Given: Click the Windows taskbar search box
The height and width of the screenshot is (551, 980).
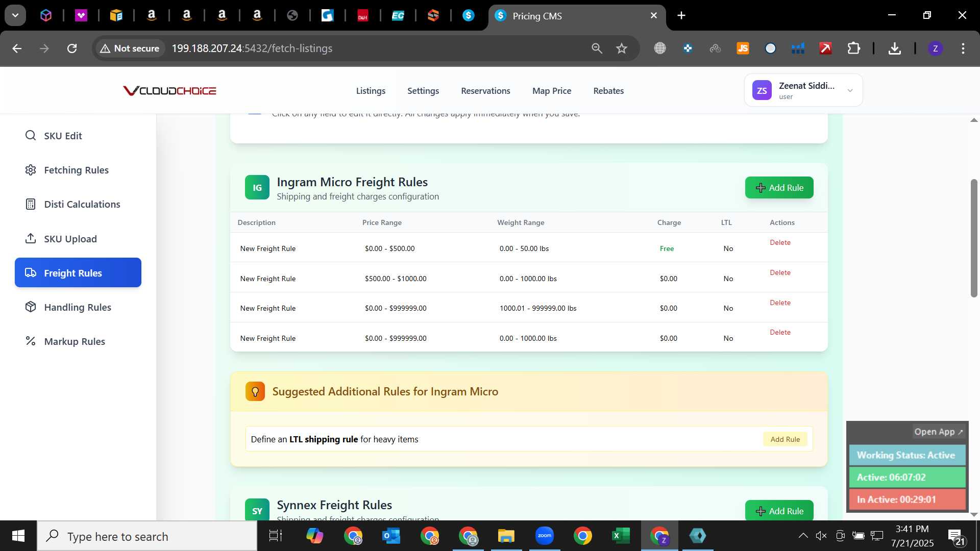Looking at the screenshot, I should pyautogui.click(x=147, y=536).
